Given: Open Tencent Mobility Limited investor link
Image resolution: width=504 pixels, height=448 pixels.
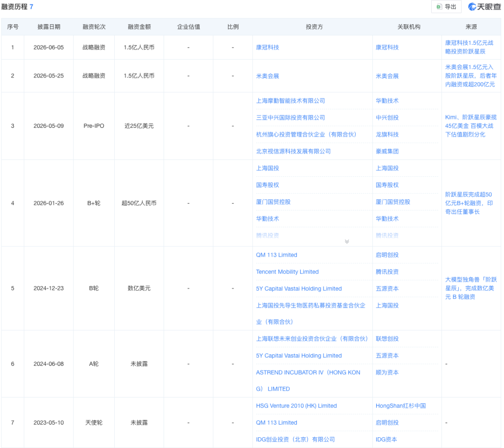Looking at the screenshot, I should 287,272.
